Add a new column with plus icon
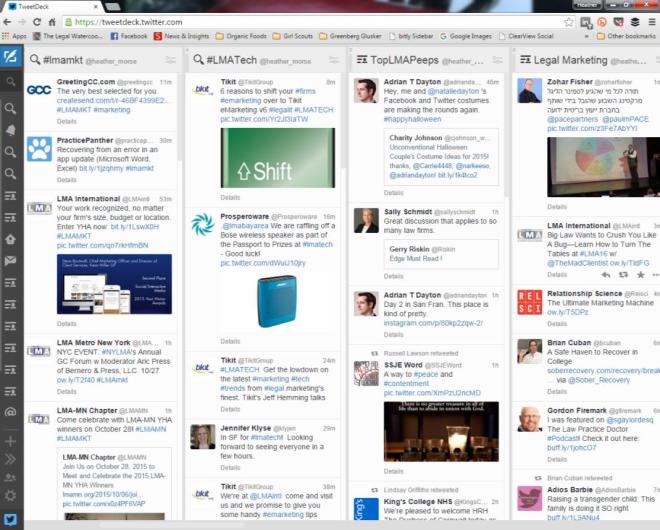Viewport: 660px width, 530px height. (11, 441)
